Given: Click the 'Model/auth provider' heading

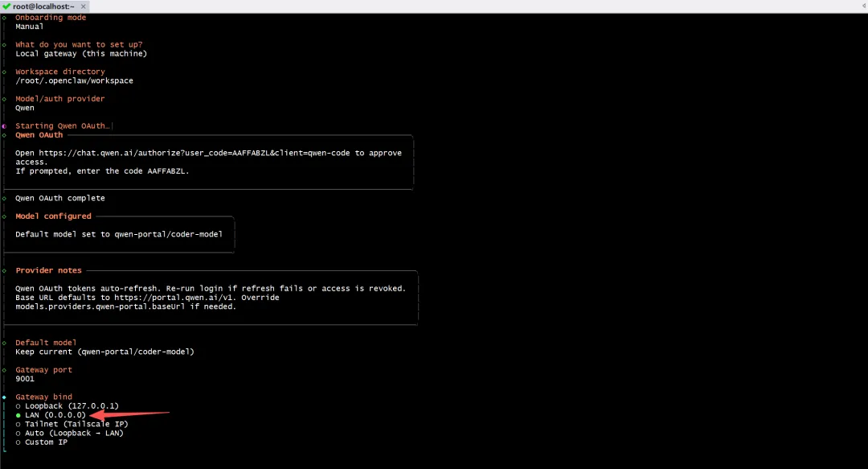Looking at the screenshot, I should tap(59, 99).
